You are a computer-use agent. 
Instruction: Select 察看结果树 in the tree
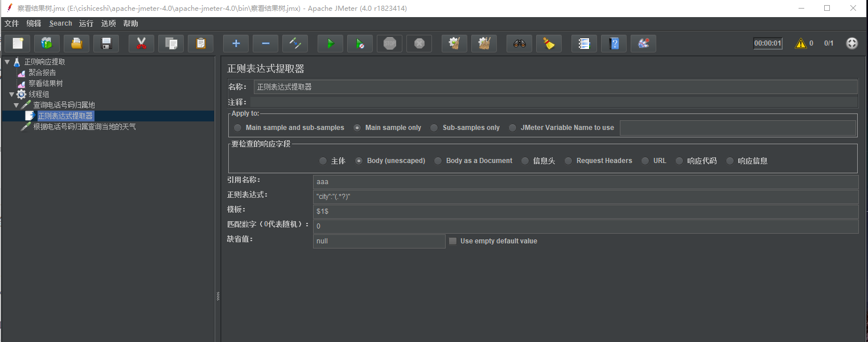[x=46, y=83]
